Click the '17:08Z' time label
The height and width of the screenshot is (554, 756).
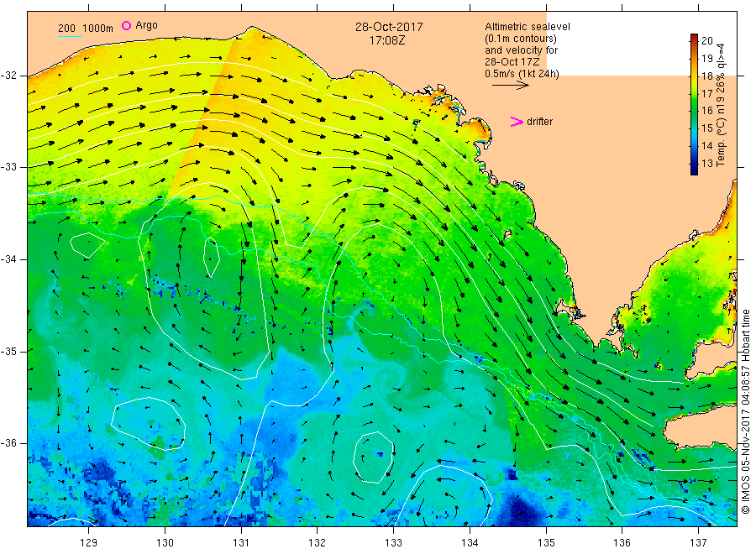(x=387, y=40)
